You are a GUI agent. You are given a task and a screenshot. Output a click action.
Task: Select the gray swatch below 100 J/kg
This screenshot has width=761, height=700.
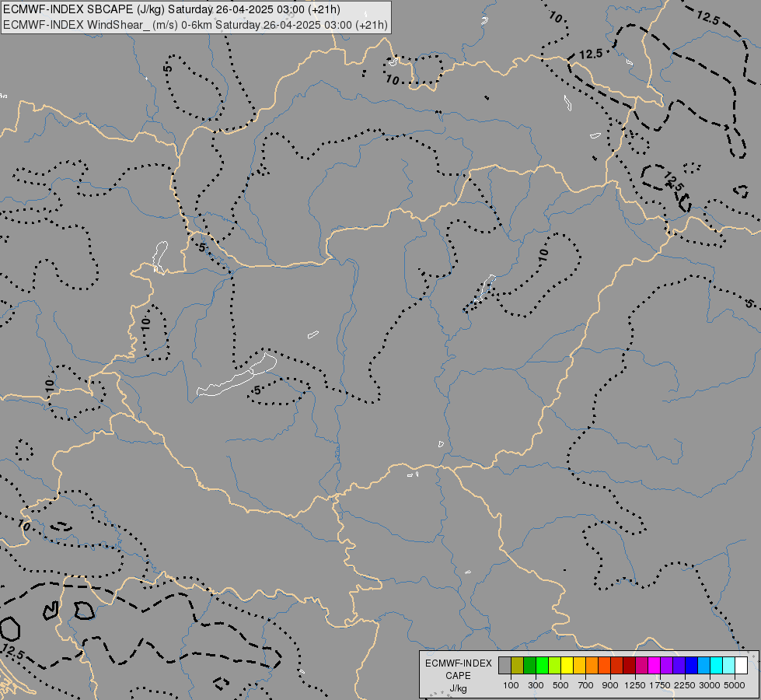pos(504,665)
